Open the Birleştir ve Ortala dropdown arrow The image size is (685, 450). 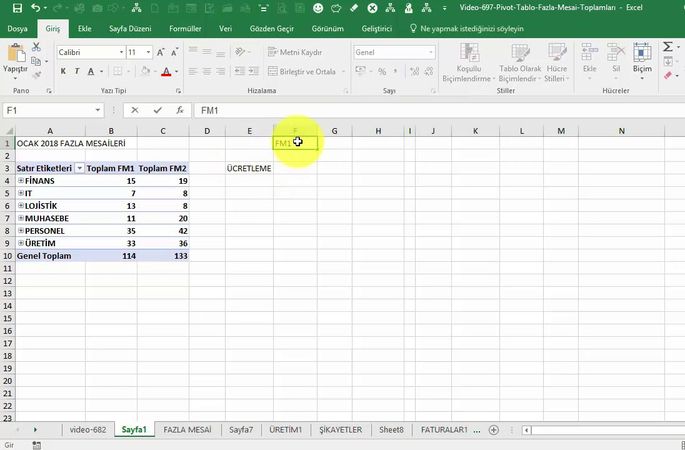click(343, 71)
